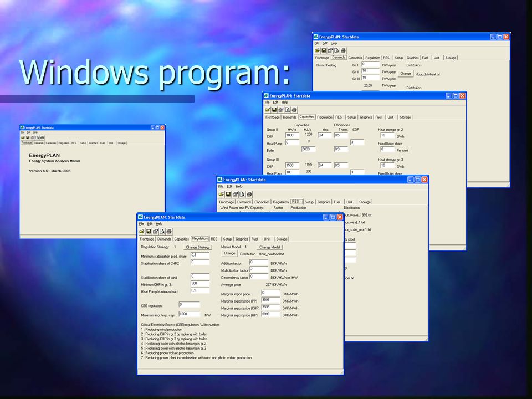Click settings icon in RES window toolbar
Viewport: 532px width, 399px height.
235,194
